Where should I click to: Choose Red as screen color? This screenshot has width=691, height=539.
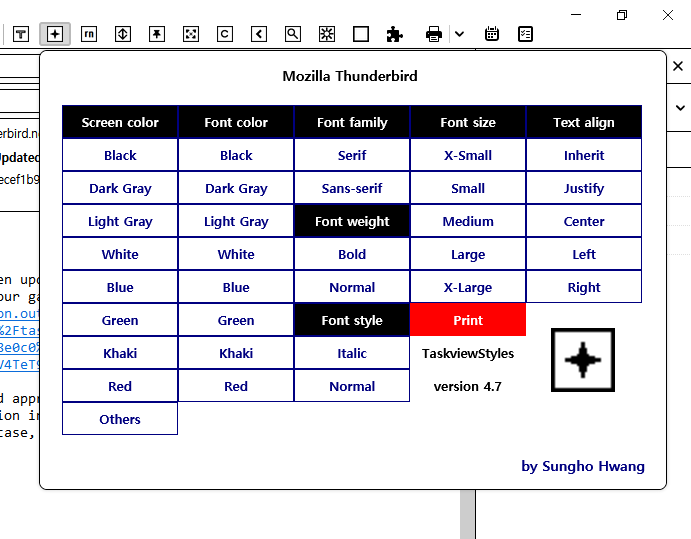tap(120, 386)
